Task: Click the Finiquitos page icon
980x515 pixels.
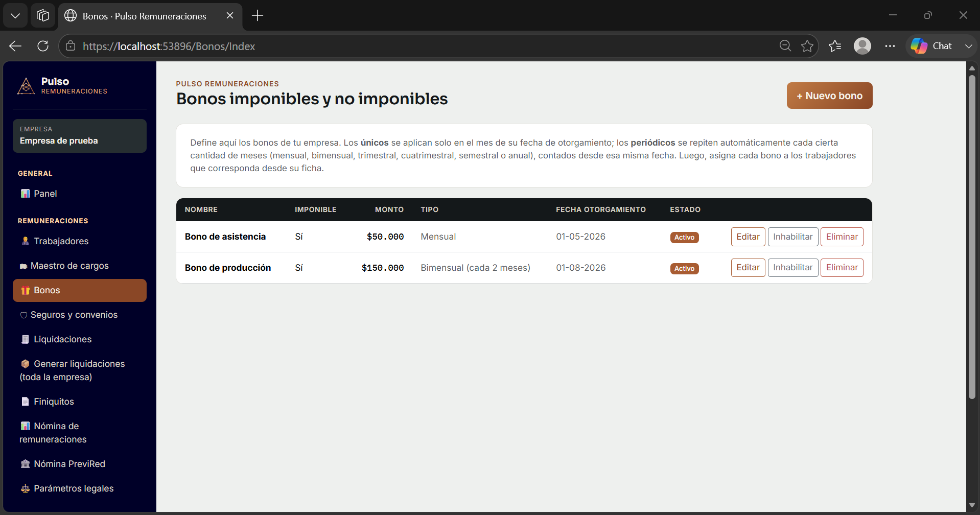Action: click(25, 402)
